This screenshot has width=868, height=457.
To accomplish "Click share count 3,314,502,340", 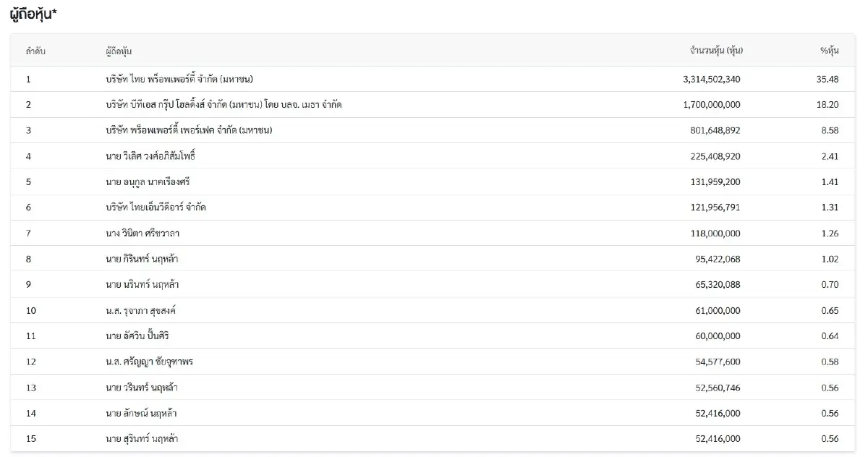I will [711, 79].
